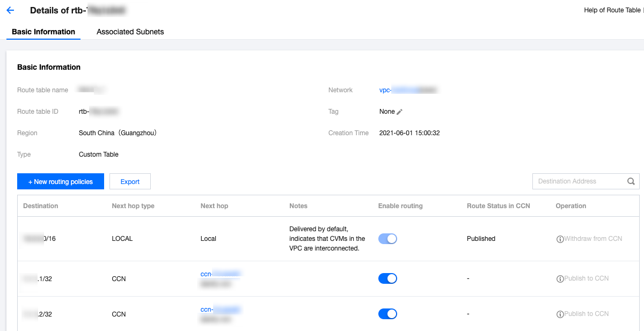The height and width of the screenshot is (331, 644).
Task: Click Withdraw from CCN operation
Action: (x=593, y=239)
